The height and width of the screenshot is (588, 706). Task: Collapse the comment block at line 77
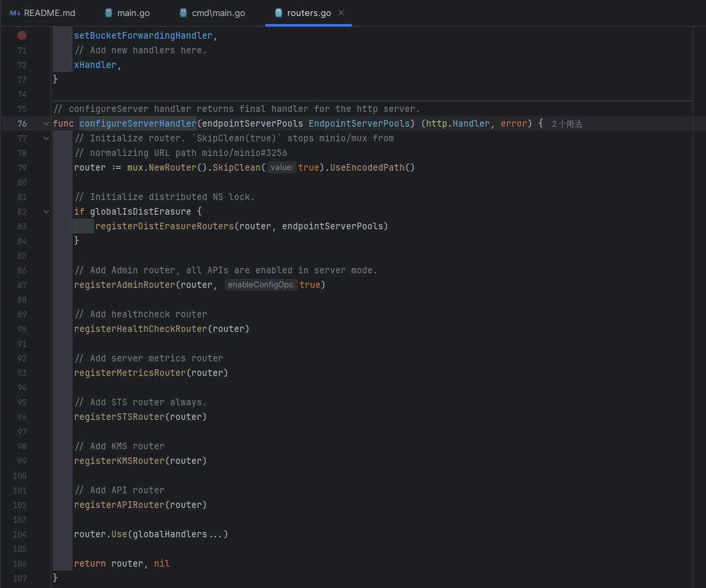click(x=46, y=138)
